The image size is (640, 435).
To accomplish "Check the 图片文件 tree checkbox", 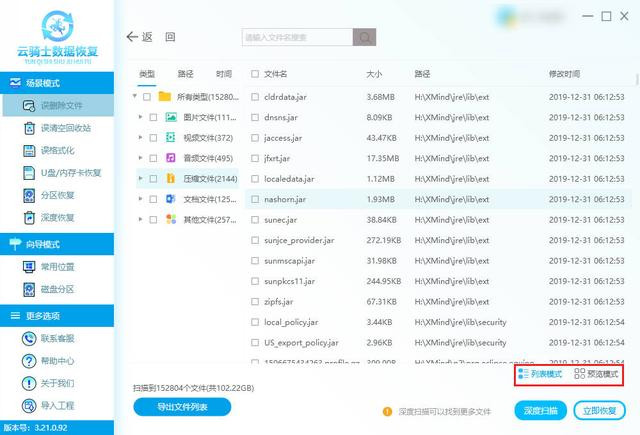I will [x=153, y=118].
